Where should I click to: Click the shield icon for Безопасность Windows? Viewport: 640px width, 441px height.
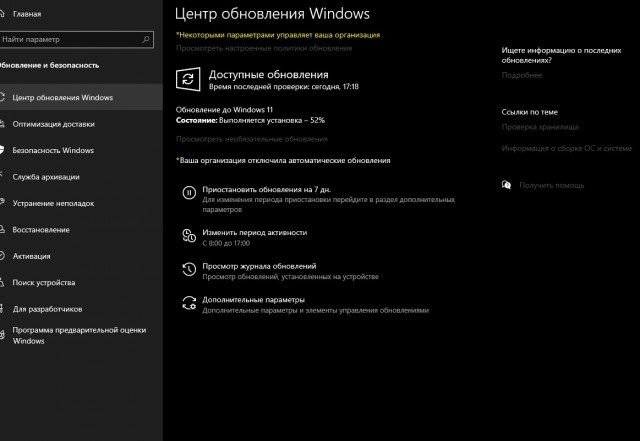pos(2,150)
